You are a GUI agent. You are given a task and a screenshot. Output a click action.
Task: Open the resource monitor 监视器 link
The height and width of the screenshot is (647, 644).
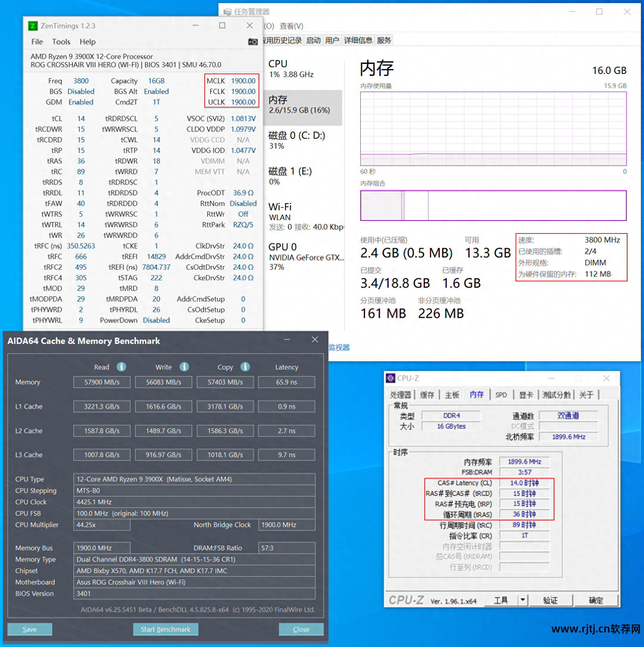(x=339, y=347)
